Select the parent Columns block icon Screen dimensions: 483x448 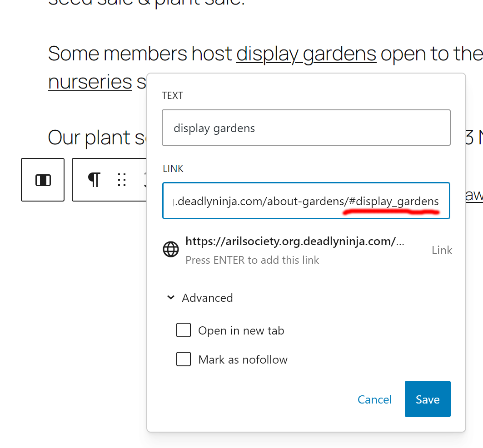[x=43, y=180]
